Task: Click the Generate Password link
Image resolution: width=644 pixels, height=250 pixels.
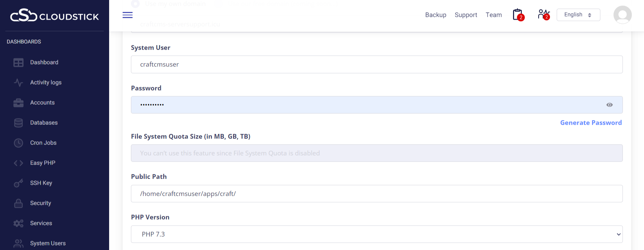Action: tap(591, 123)
